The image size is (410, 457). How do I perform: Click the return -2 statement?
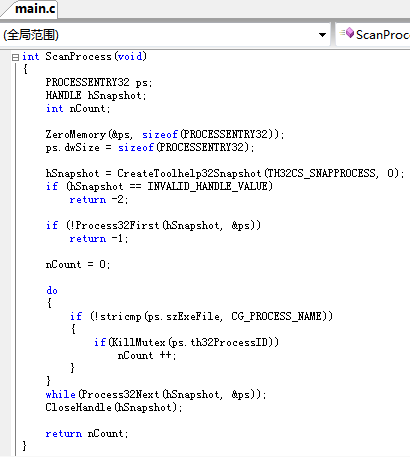[99, 200]
